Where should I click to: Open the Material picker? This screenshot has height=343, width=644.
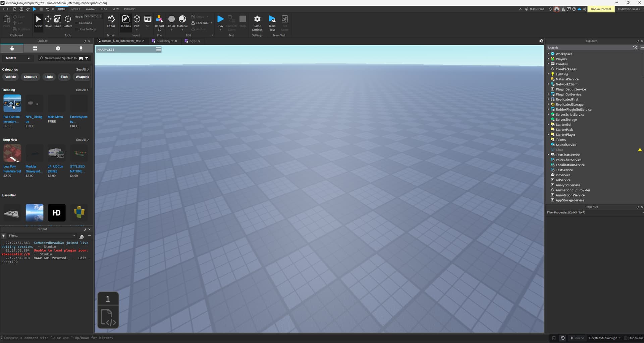[x=182, y=21]
